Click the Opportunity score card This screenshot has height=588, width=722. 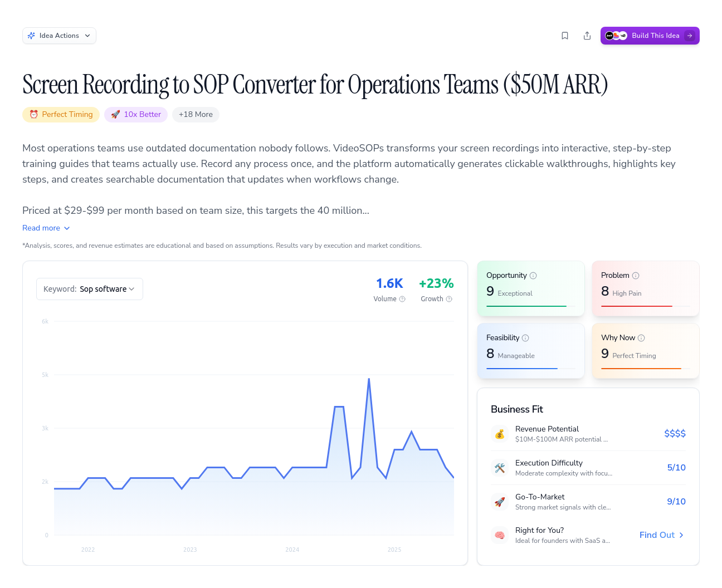[531, 288]
